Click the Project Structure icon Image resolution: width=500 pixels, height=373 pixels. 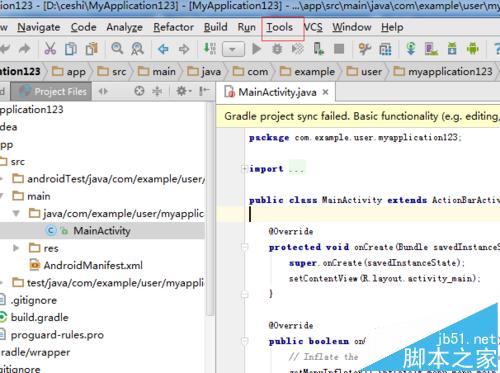pos(385,49)
